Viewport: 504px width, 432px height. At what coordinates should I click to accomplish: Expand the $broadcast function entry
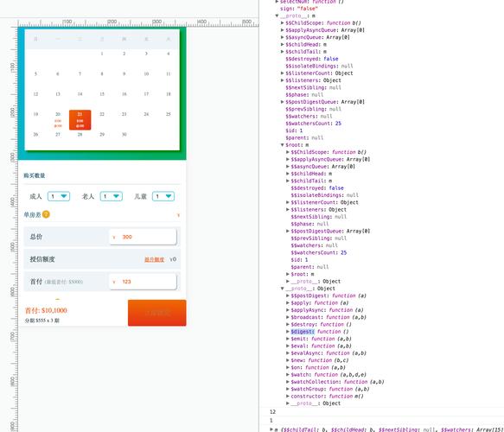pyautogui.click(x=288, y=317)
